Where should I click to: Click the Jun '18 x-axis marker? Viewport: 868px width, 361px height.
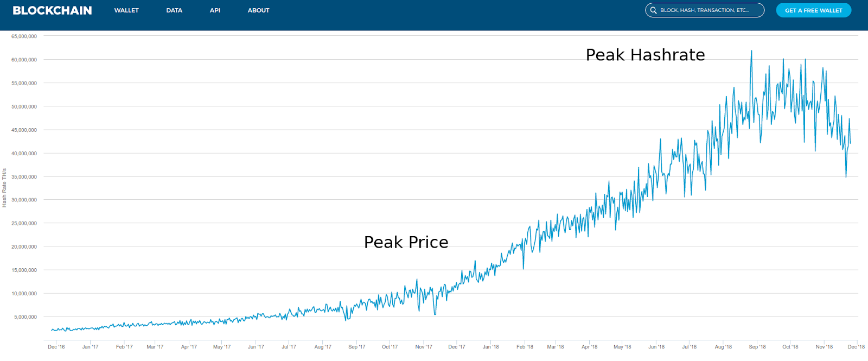coord(656,347)
